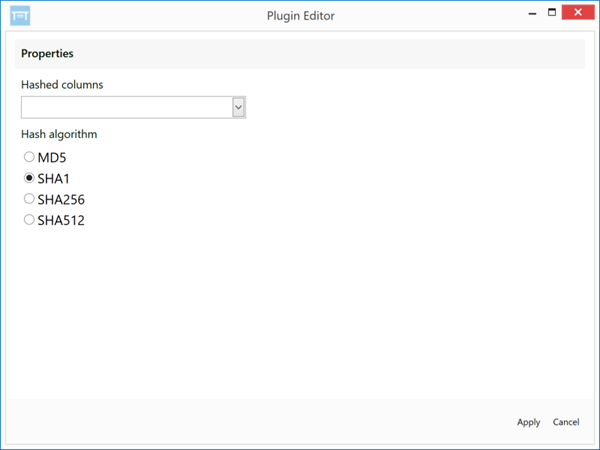
Task: Click the Cancel button
Action: (566, 422)
